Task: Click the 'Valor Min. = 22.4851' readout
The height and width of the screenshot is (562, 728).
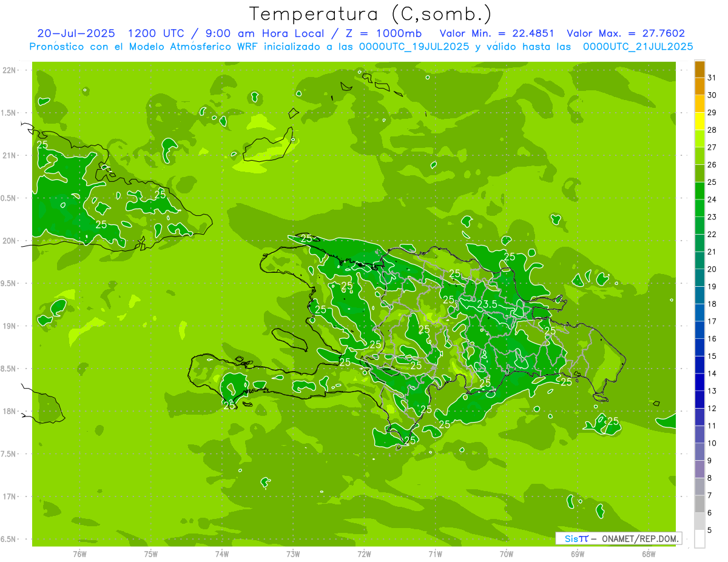Action: (497, 33)
